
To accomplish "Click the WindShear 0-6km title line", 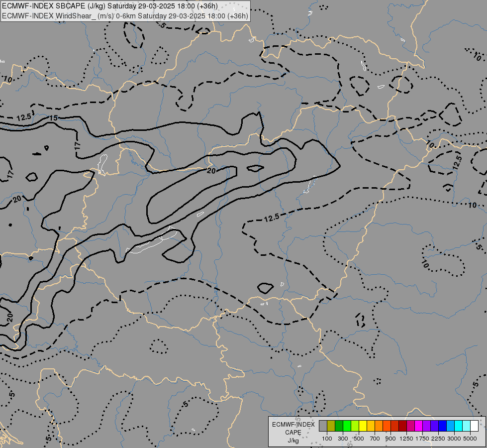I will click(125, 15).
